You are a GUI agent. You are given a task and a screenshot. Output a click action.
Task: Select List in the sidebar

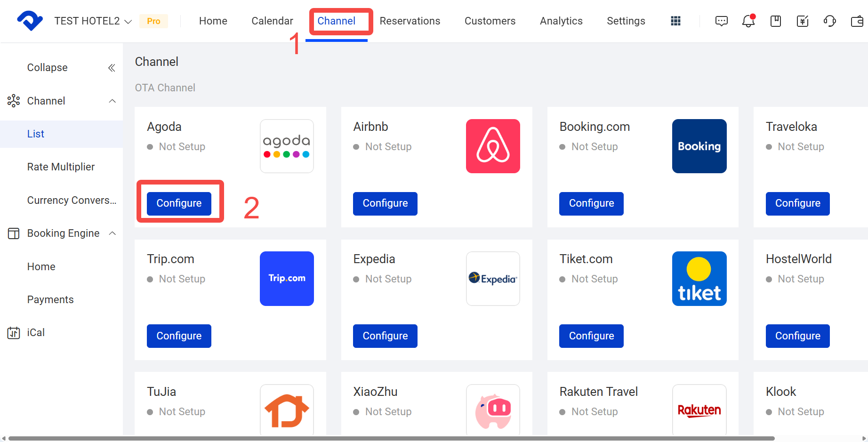pos(62,134)
